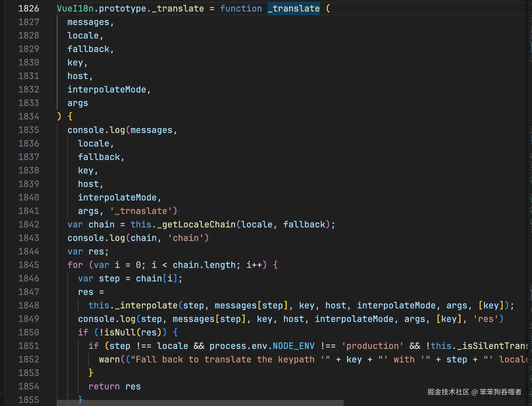Click line number 1834 in the gutter

(29, 116)
